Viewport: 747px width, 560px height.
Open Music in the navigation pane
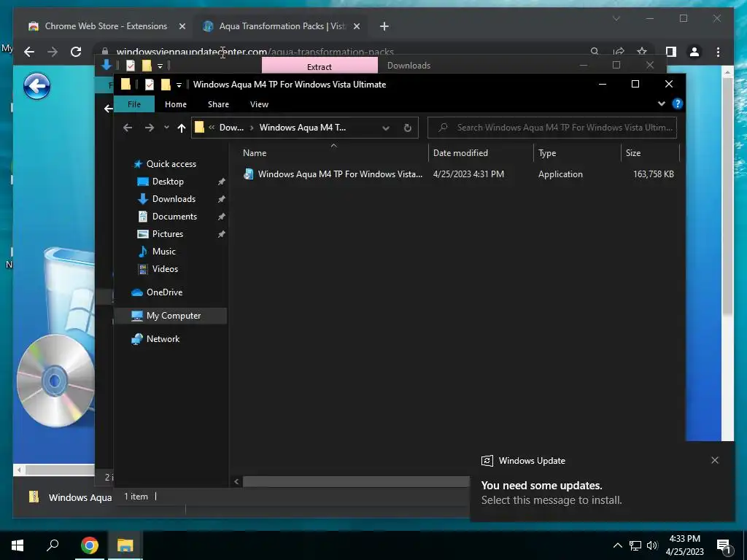[163, 252]
